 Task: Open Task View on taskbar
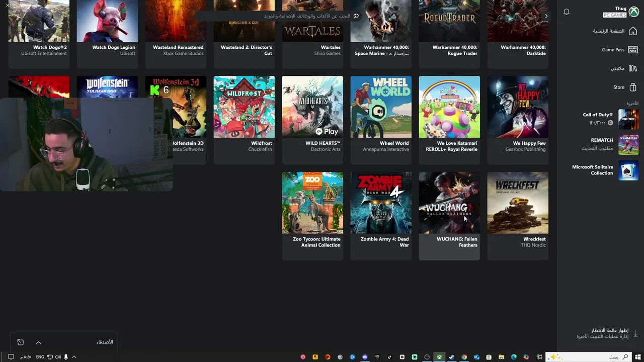click(539, 357)
